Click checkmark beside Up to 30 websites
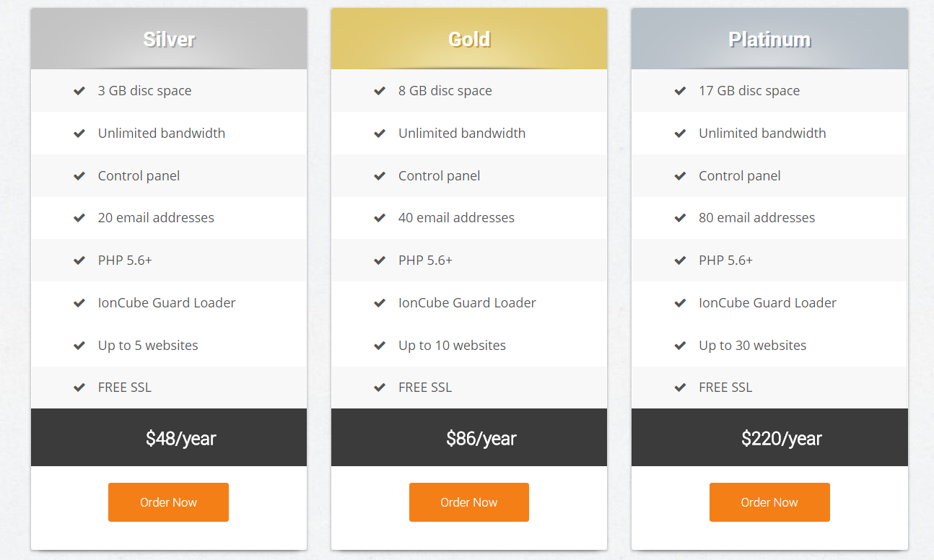934x560 pixels. tap(680, 346)
